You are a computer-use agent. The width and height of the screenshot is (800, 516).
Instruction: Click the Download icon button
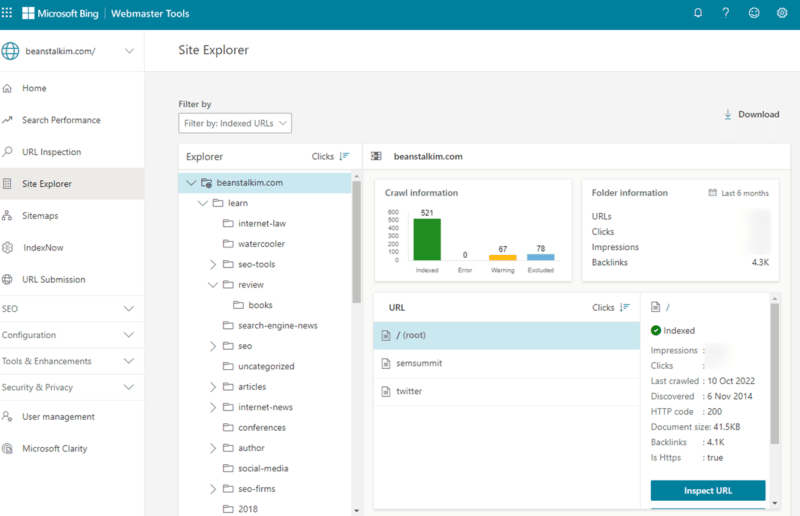click(x=728, y=115)
